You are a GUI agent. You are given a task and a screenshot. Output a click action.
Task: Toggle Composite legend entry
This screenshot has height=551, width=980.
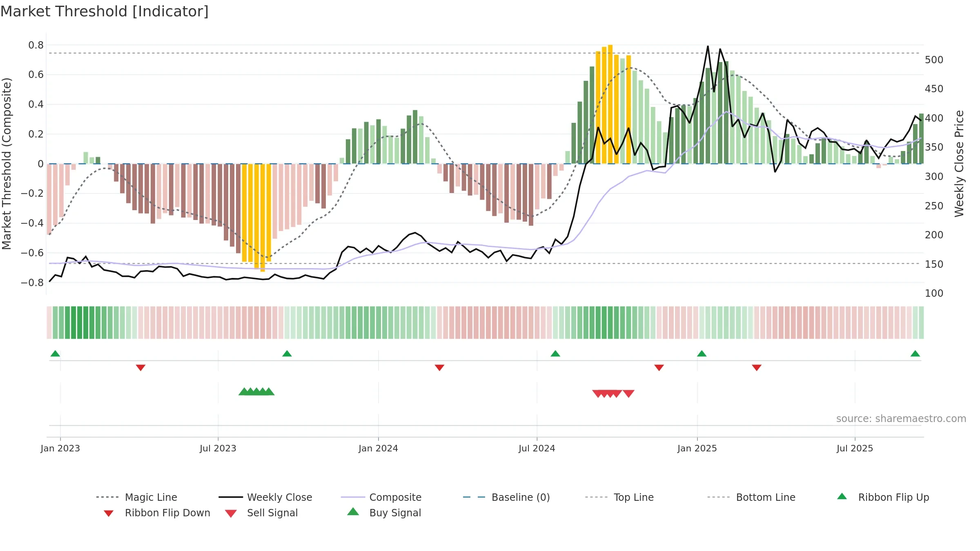pyautogui.click(x=381, y=497)
